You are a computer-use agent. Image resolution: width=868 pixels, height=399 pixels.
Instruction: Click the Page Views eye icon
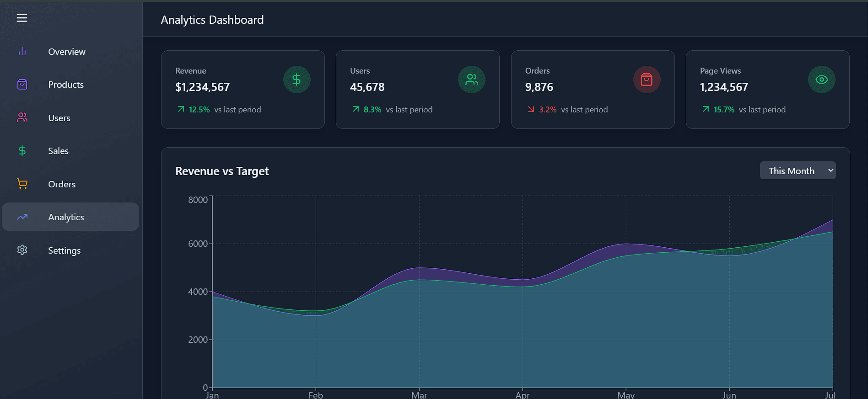[x=822, y=80]
